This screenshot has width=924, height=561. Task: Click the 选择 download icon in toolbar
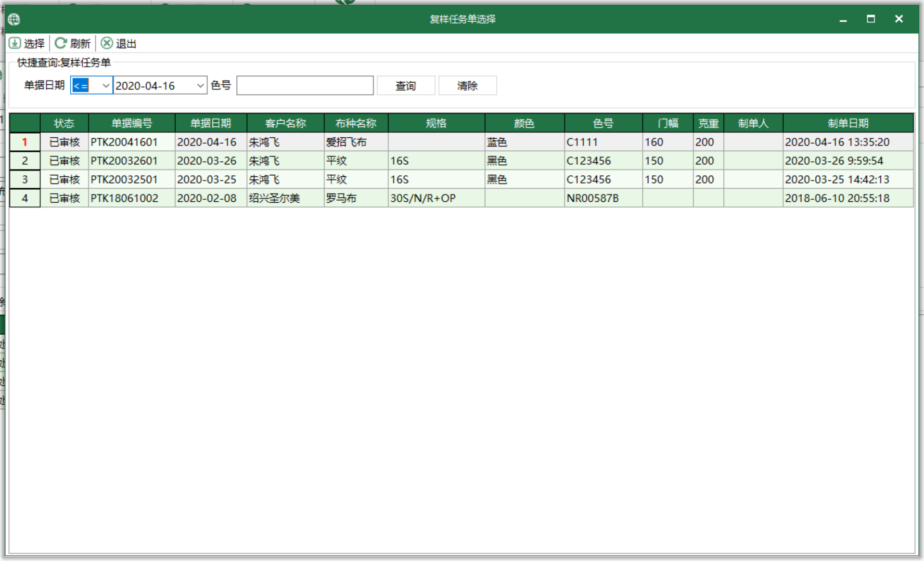[15, 43]
